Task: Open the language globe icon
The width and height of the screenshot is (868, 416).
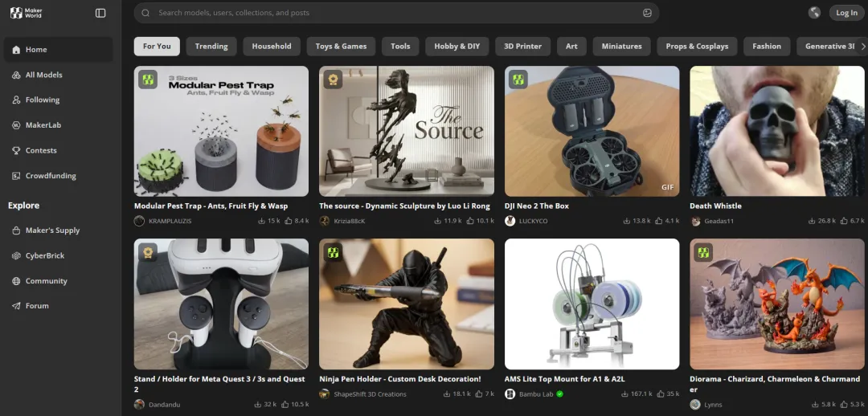Action: pyautogui.click(x=814, y=13)
